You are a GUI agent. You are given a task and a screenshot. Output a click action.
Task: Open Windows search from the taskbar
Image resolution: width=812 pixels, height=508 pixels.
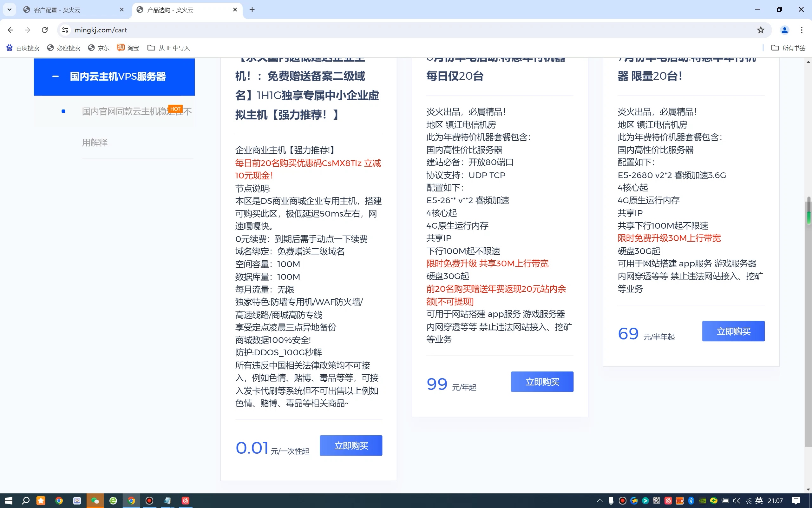click(25, 501)
